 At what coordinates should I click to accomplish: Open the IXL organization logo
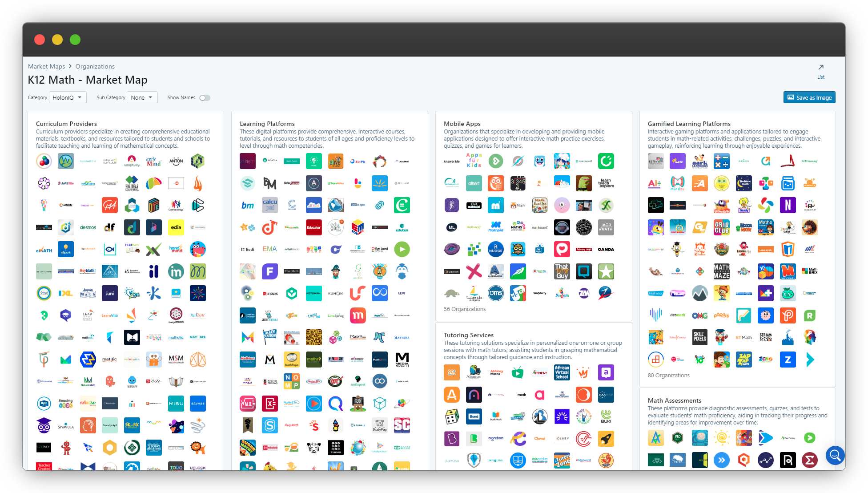coord(66,293)
